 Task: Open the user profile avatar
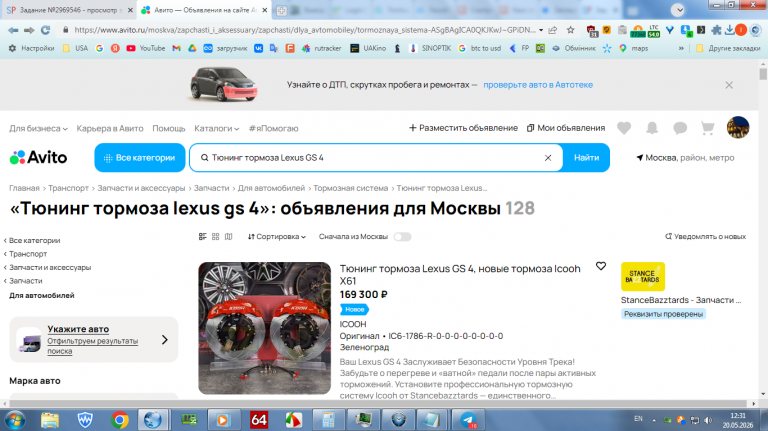(x=738, y=127)
